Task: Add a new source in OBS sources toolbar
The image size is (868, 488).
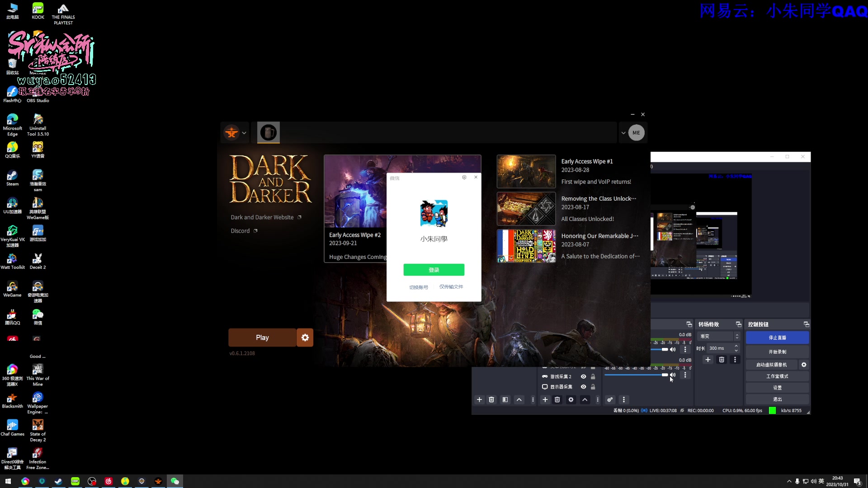Action: pos(545,400)
